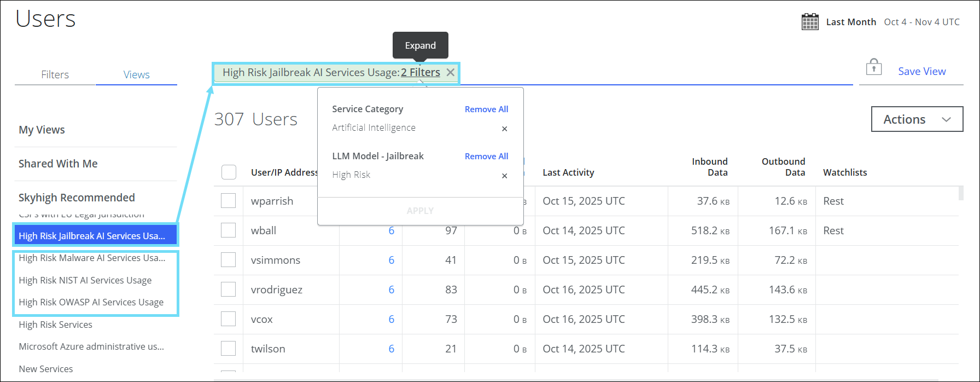The width and height of the screenshot is (980, 382).
Task: Open the calendar date range picker icon
Action: tap(810, 22)
